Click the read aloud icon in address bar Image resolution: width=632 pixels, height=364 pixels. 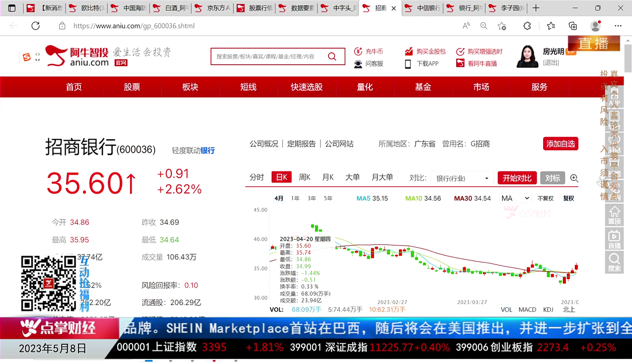466,26
